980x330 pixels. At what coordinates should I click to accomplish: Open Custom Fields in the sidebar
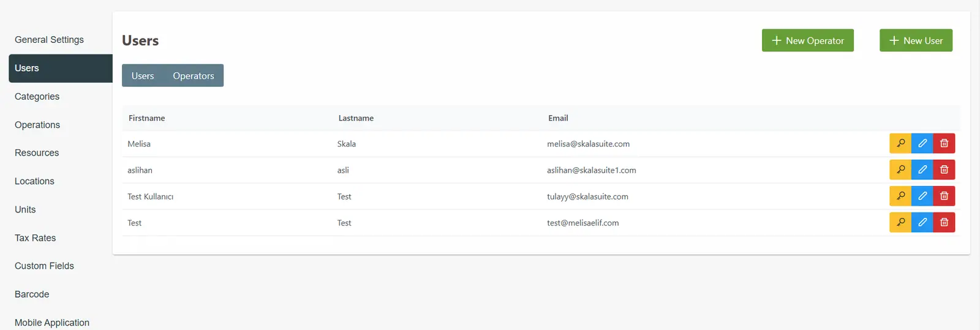pos(44,266)
